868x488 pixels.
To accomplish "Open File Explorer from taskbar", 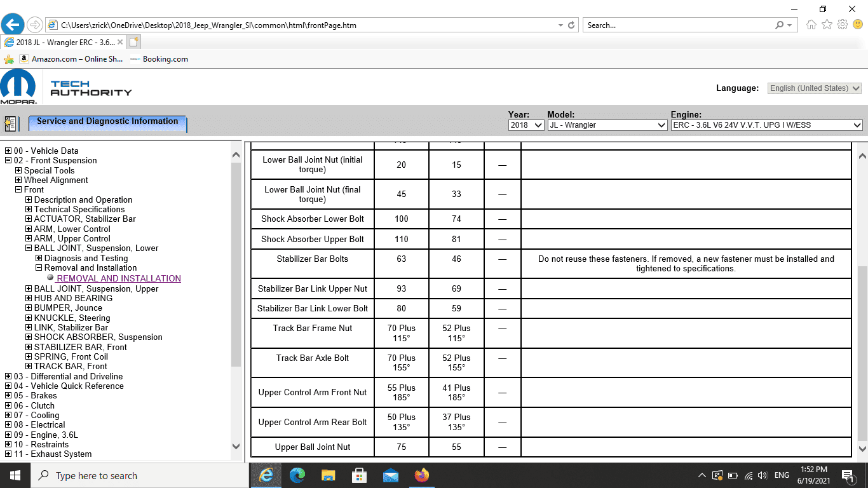I will [x=328, y=475].
